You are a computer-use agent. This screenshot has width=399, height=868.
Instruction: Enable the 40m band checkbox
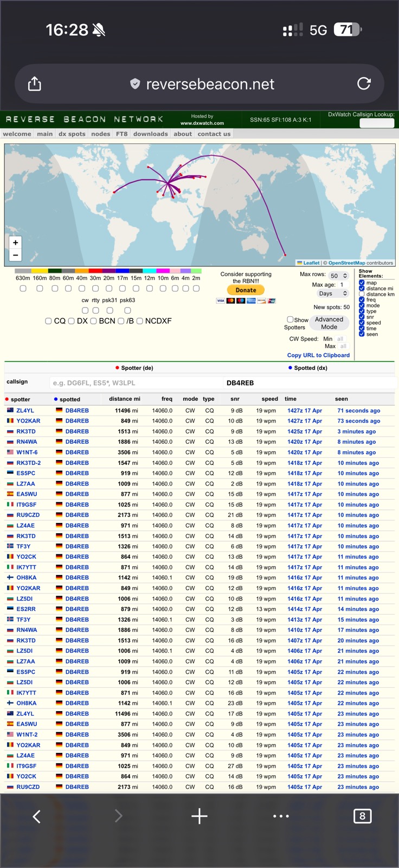82,289
